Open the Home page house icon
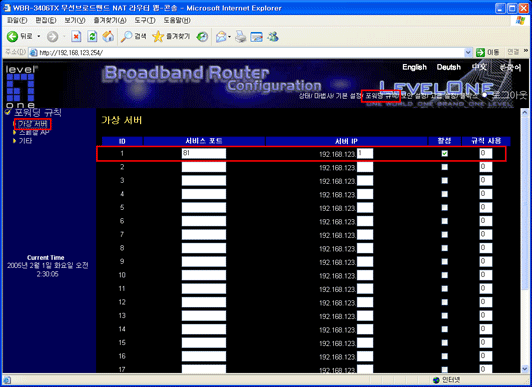The image size is (532, 387). (108, 36)
